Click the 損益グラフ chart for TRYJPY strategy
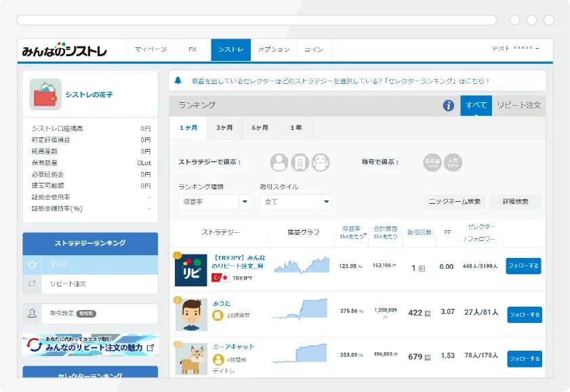 [303, 265]
